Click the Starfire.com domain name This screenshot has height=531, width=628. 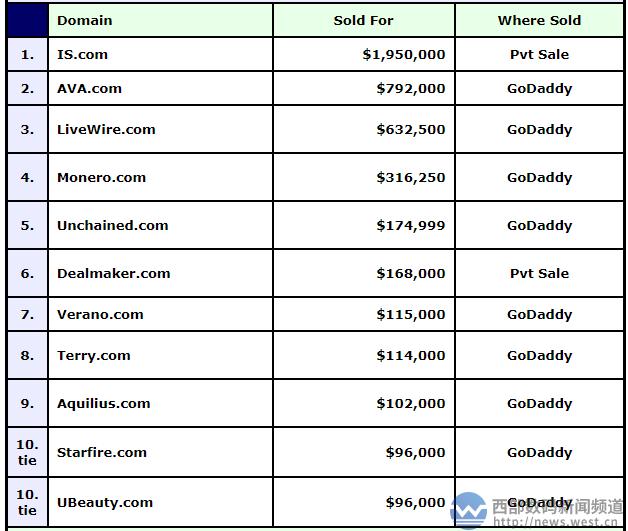point(101,452)
